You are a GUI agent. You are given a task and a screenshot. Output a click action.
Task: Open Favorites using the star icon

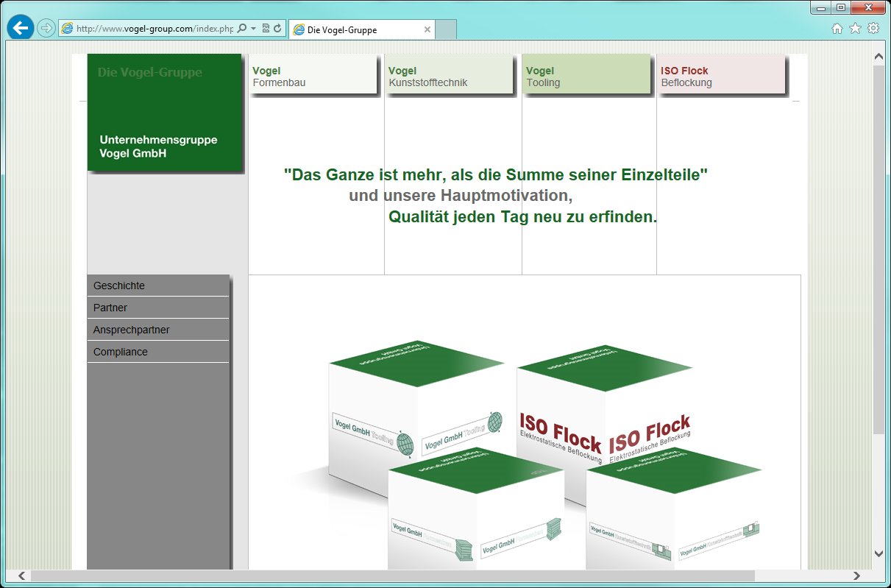[855, 29]
